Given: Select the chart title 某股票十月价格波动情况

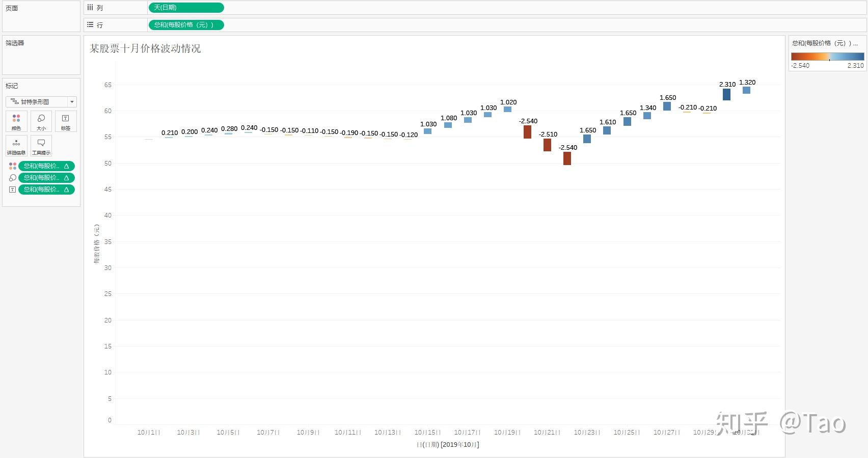Looking at the screenshot, I should click(145, 48).
